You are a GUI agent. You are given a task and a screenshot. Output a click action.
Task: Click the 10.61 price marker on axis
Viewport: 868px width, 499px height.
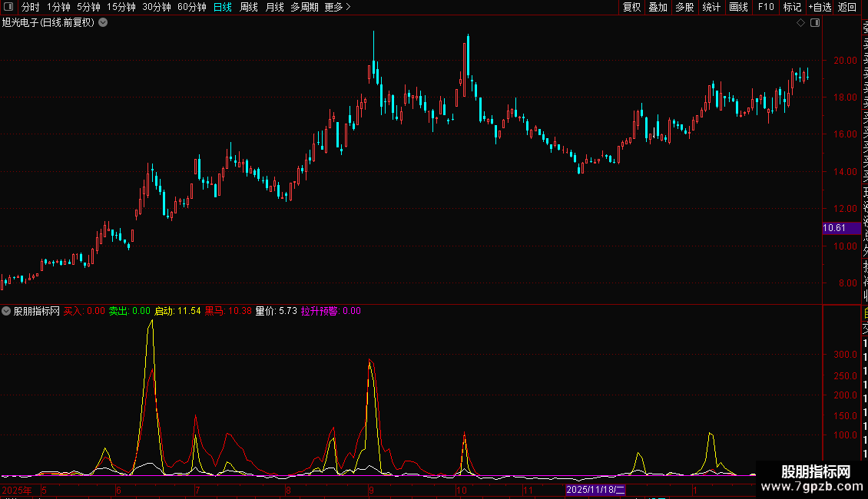click(x=841, y=228)
